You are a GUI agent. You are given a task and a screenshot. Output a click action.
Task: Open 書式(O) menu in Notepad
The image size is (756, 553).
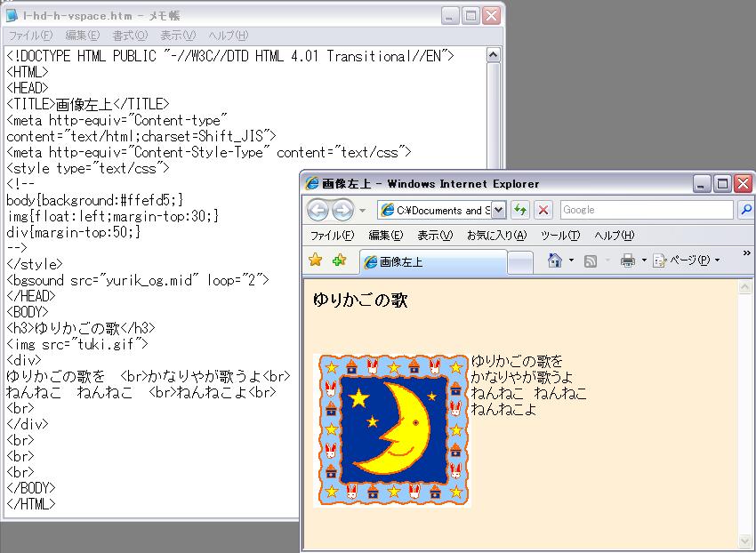pyautogui.click(x=130, y=36)
